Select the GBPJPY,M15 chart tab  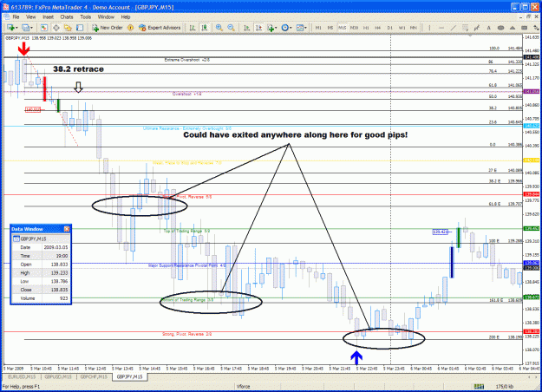129,376
